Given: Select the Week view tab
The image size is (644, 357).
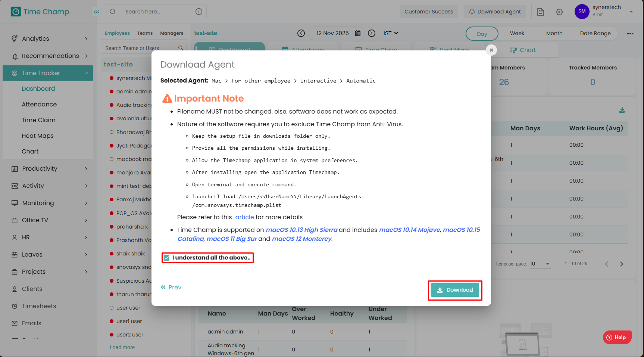Looking at the screenshot, I should pyautogui.click(x=517, y=33).
